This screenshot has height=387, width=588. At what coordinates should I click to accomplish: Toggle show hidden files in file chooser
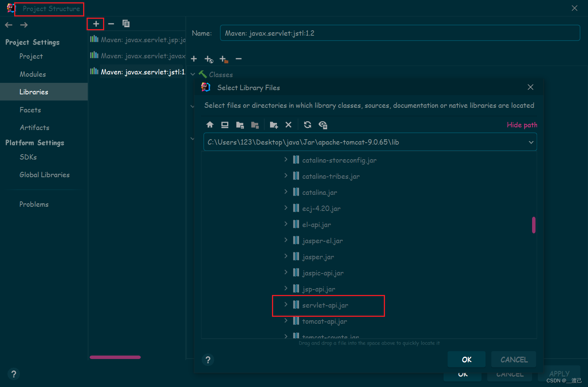(323, 125)
